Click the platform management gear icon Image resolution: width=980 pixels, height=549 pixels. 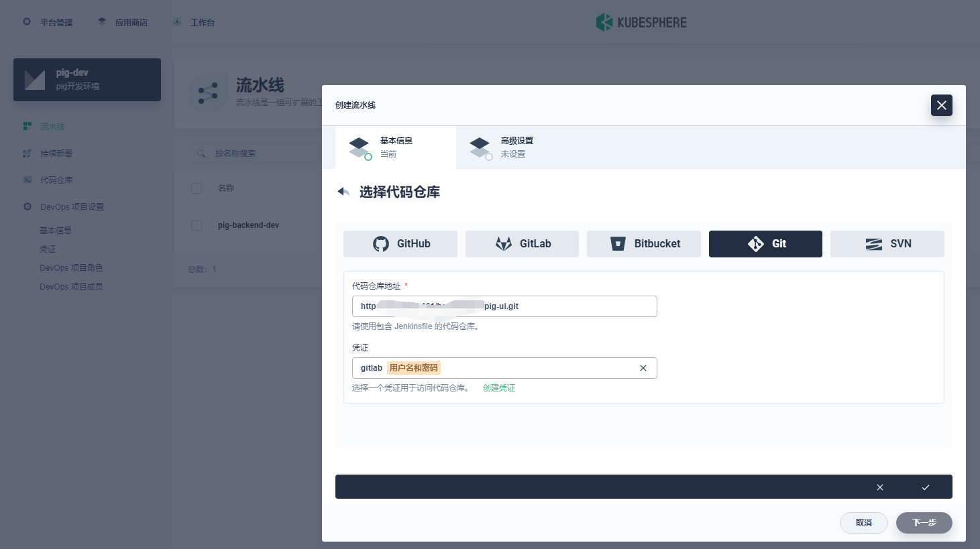click(x=27, y=22)
